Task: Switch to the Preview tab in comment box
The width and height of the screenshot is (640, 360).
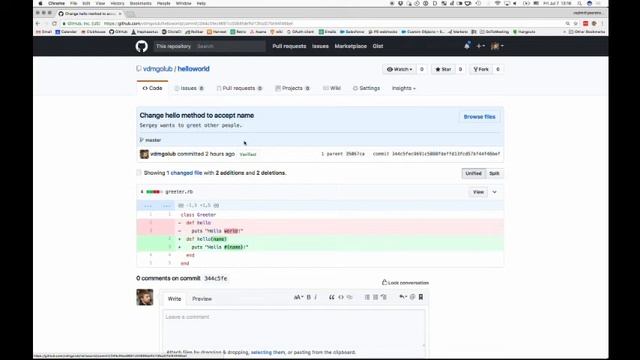Action: click(202, 299)
